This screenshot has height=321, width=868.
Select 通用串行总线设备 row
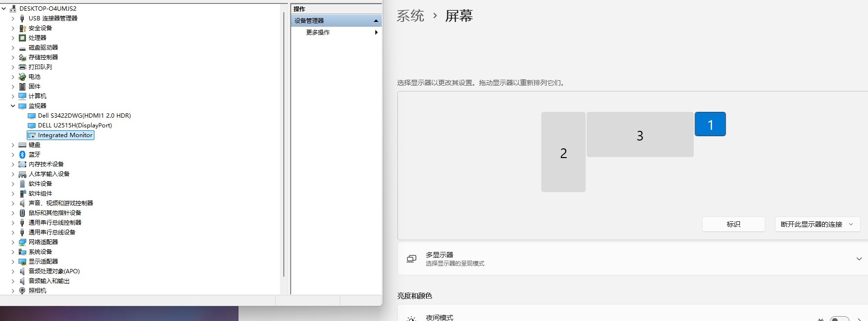52,232
